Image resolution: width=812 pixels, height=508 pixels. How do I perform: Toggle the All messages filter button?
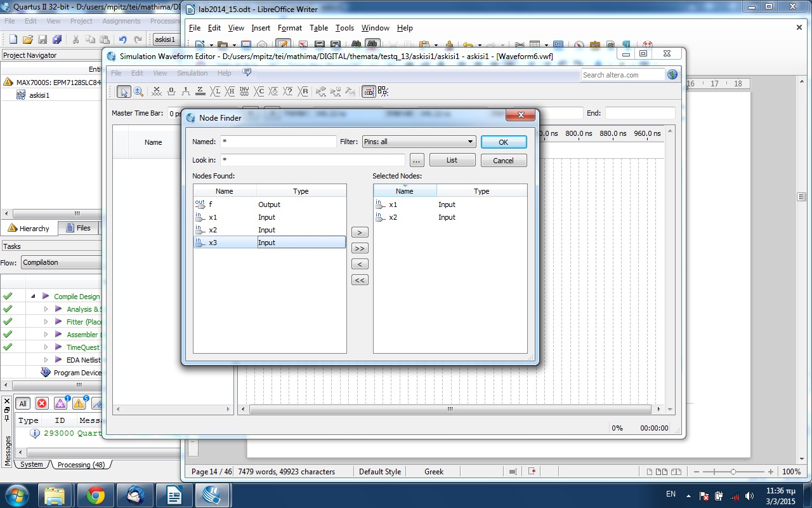click(x=23, y=404)
